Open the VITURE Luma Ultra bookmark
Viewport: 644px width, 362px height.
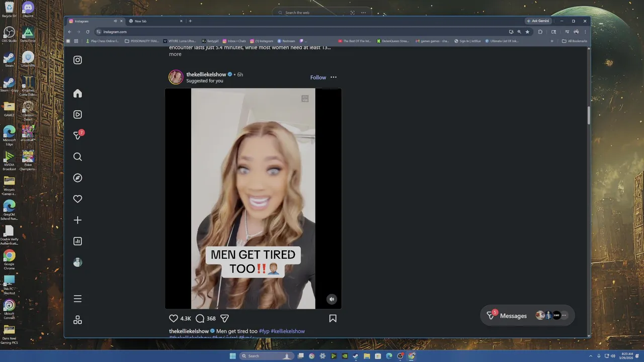click(180, 41)
